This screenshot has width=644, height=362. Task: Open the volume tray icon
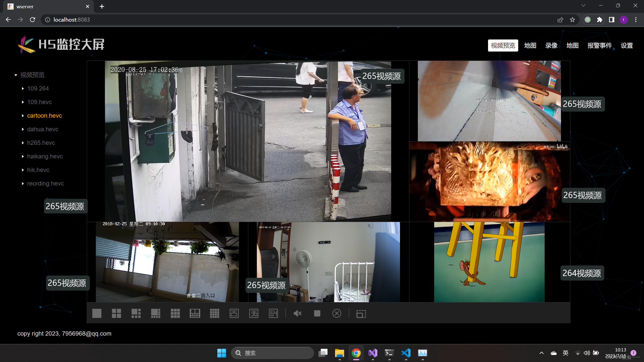pyautogui.click(x=587, y=353)
